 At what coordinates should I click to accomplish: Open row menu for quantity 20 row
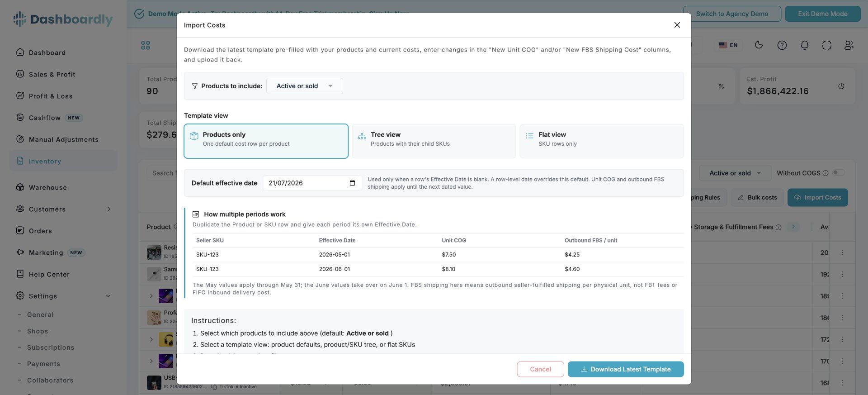point(842,252)
